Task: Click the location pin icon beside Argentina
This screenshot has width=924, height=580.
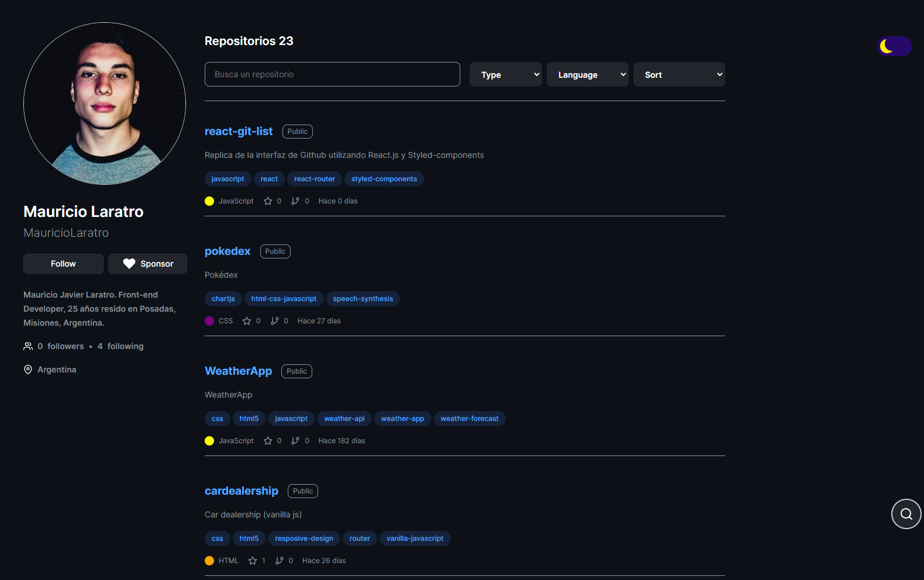Action: 28,370
